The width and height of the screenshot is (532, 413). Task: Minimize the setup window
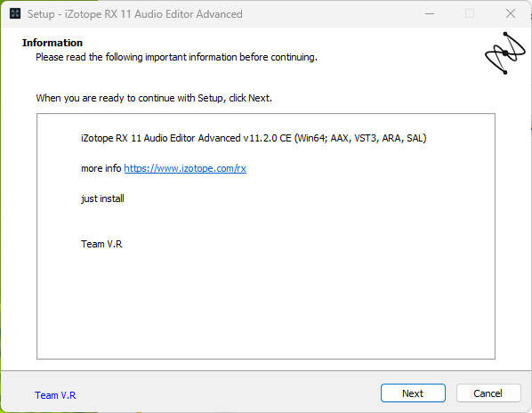430,14
